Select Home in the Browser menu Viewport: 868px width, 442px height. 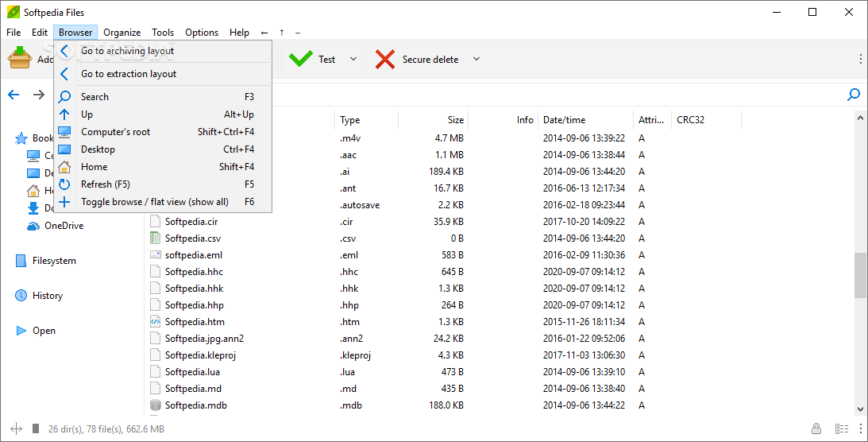point(163,167)
